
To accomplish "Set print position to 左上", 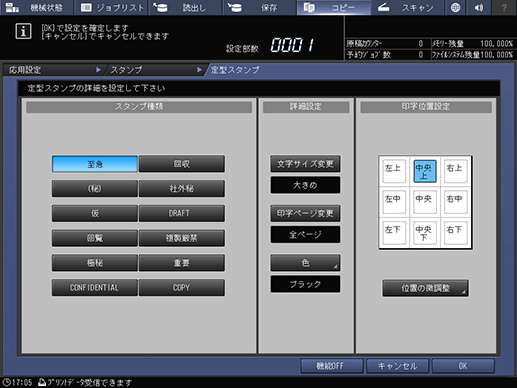I will coord(394,171).
